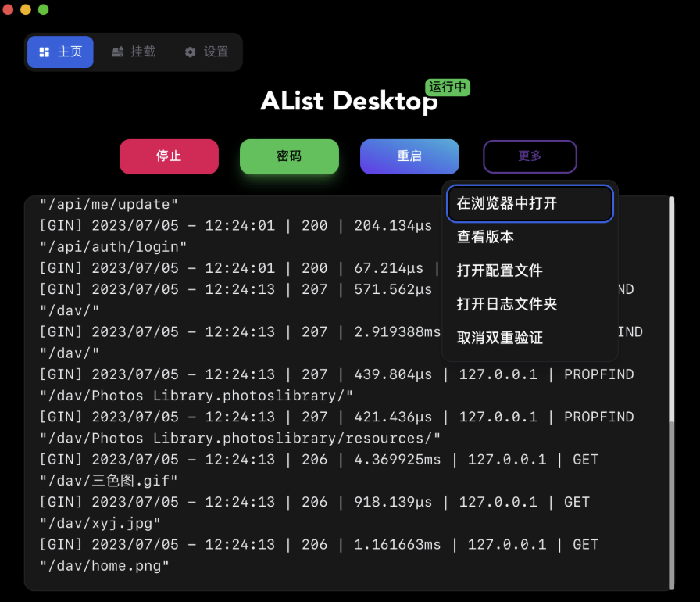Click the log entry with 439.804µs
Screen dimensions: 700x602
coord(337,374)
